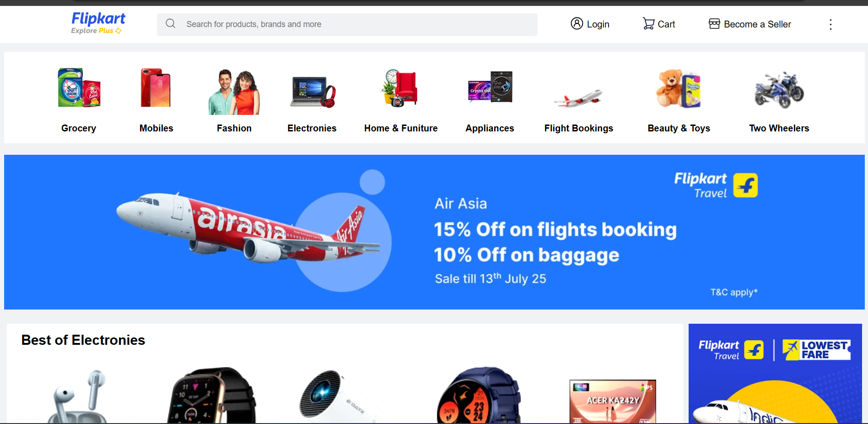Select the Mobiles category icon
The image size is (868, 424).
[156, 88]
